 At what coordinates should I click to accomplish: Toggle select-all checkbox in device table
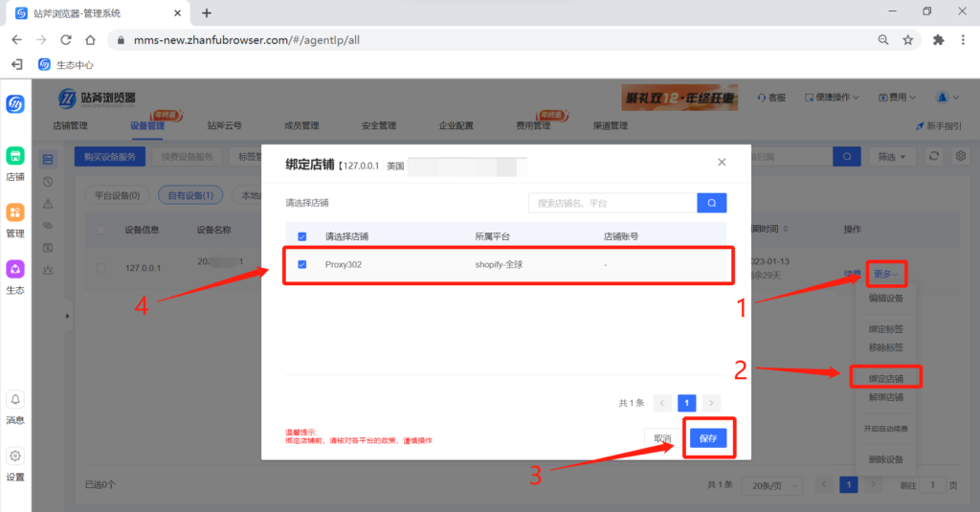coord(101,230)
